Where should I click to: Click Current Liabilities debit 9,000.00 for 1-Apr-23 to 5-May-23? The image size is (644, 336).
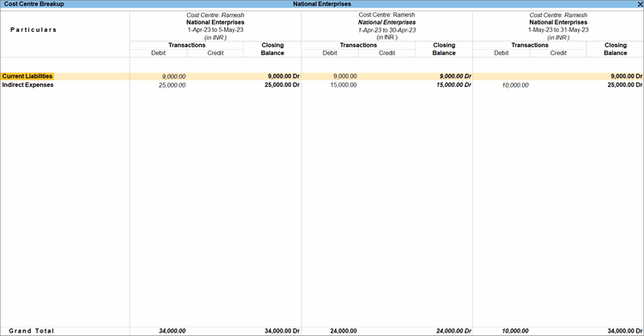173,76
